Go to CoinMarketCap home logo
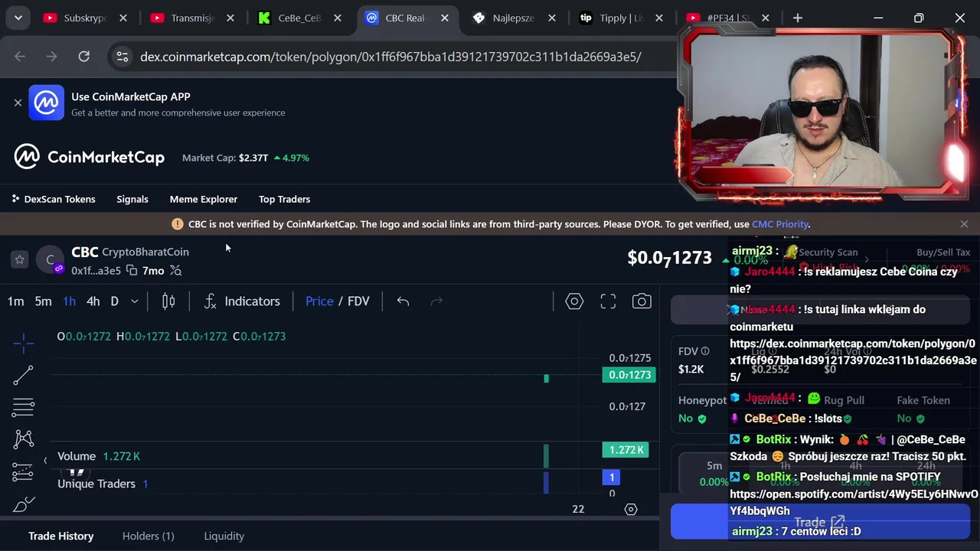The image size is (980, 551). (89, 157)
